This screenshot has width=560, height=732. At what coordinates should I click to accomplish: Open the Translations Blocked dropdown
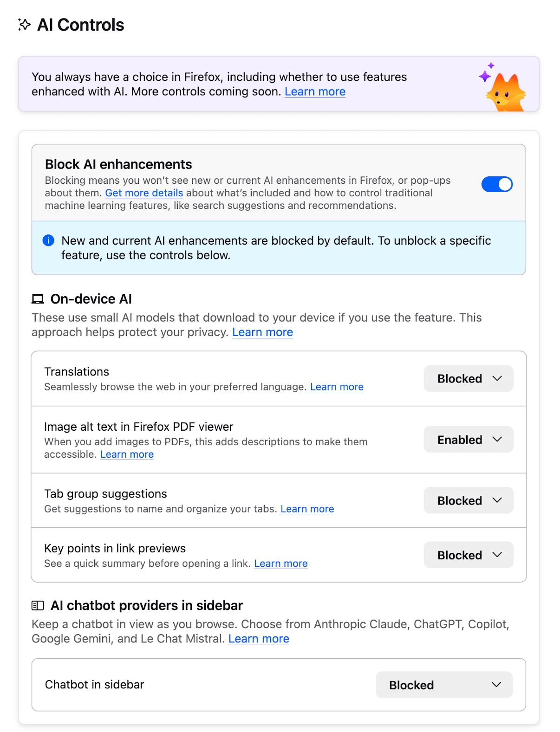click(468, 378)
